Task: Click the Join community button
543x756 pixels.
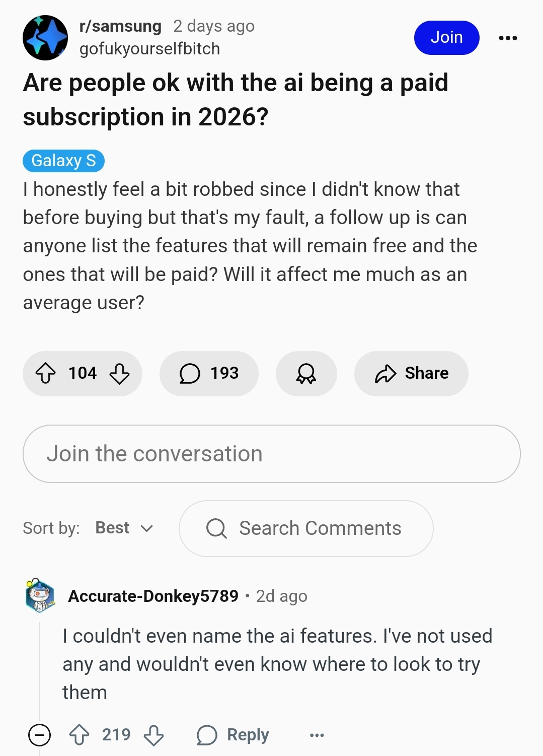Action: [x=446, y=38]
